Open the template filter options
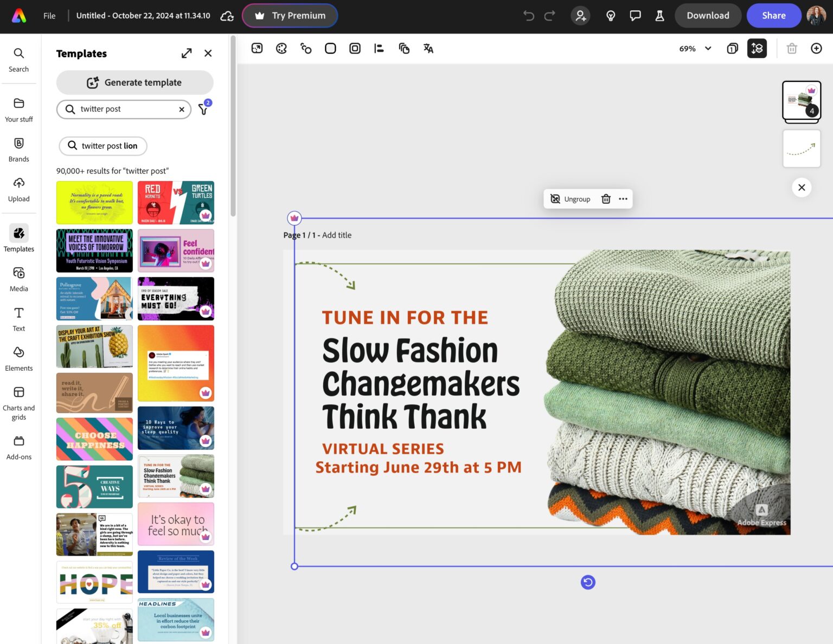The image size is (833, 644). [203, 110]
